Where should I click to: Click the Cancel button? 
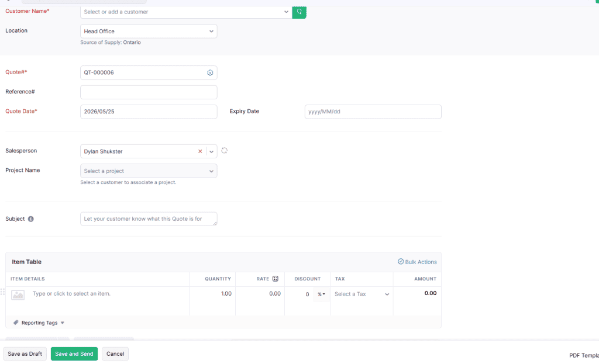[x=115, y=354]
